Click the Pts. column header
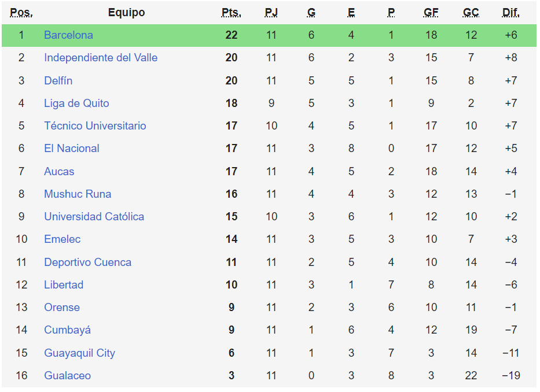The width and height of the screenshot is (540, 392). pyautogui.click(x=232, y=13)
